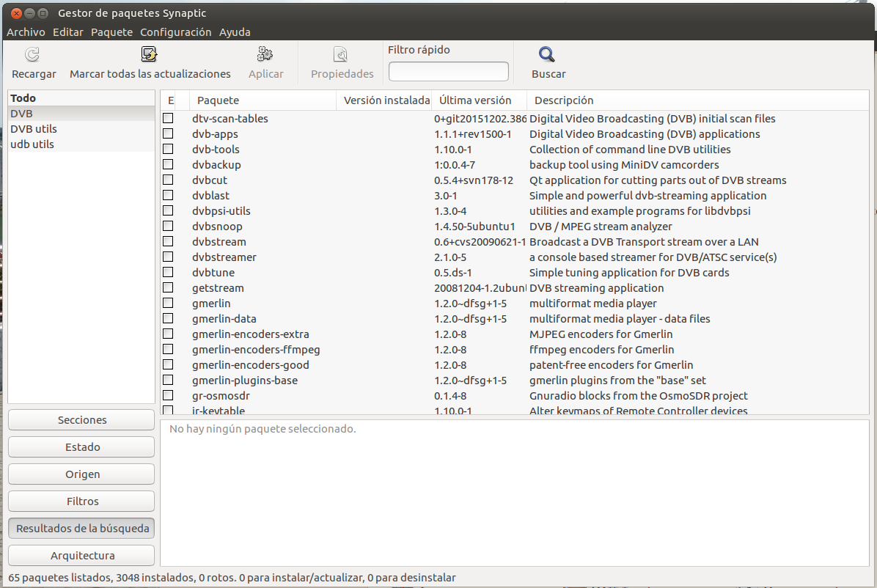Click the Recargar reload icon
The height and width of the screenshot is (588, 877).
32,54
